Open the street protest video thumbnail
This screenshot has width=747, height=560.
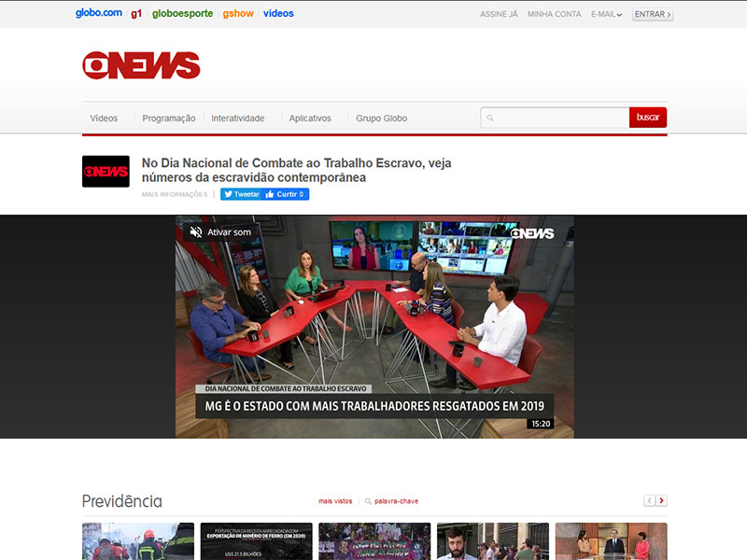click(374, 541)
